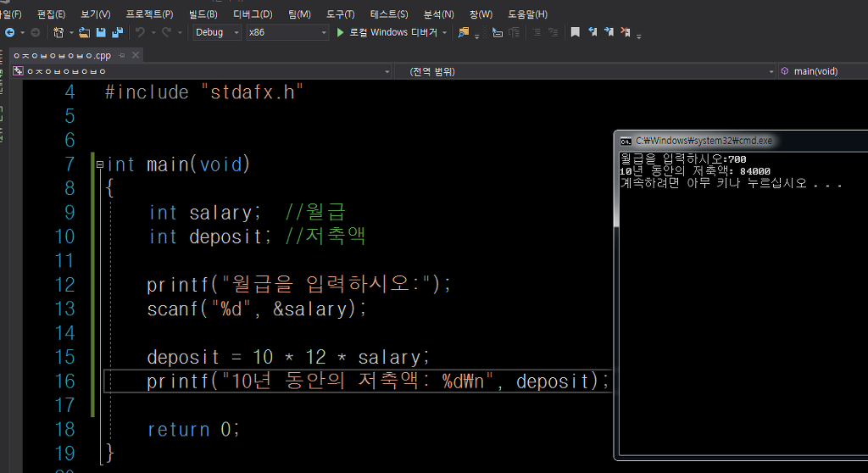
Task: Click the 'int main(void)' declaration line
Action: [178, 164]
